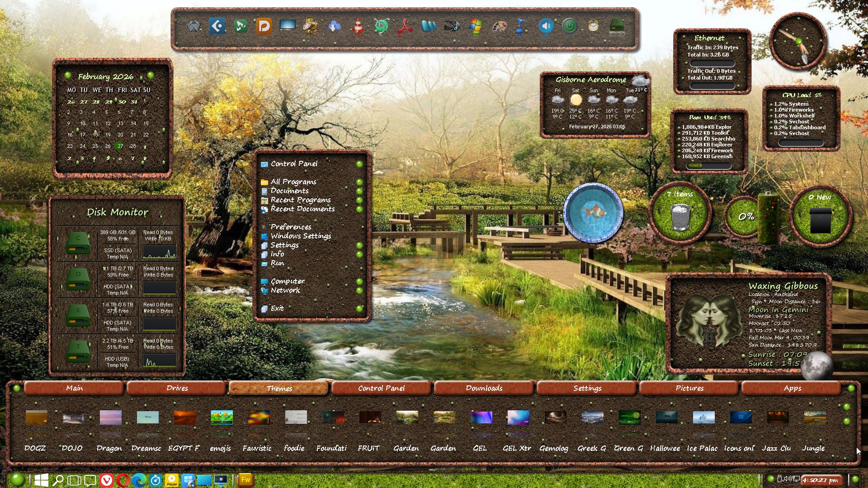Switch to the Downloads tab
The height and width of the screenshot is (488, 868).
(484, 388)
